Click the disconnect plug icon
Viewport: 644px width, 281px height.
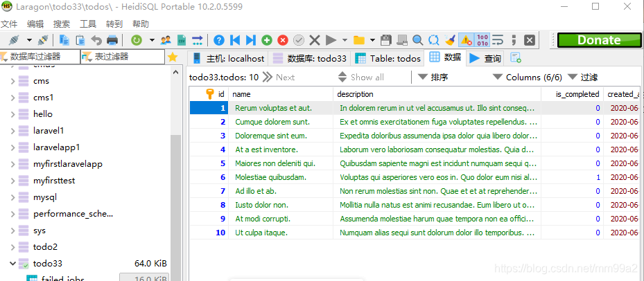click(43, 39)
